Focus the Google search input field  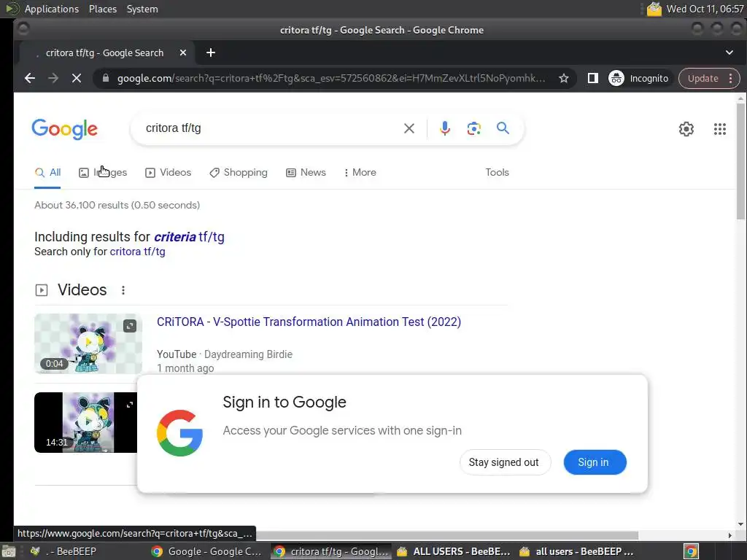(269, 128)
